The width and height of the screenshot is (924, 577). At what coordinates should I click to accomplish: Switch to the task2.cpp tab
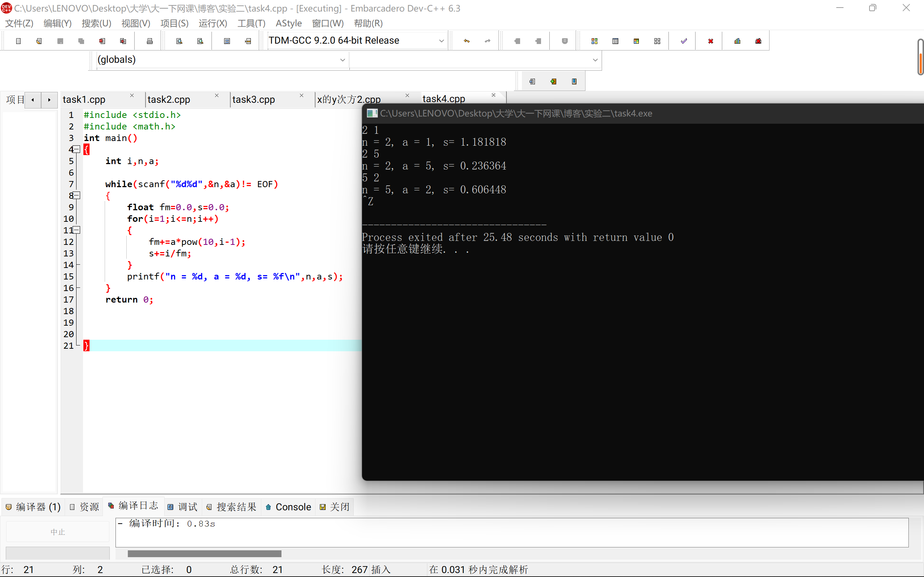point(169,100)
